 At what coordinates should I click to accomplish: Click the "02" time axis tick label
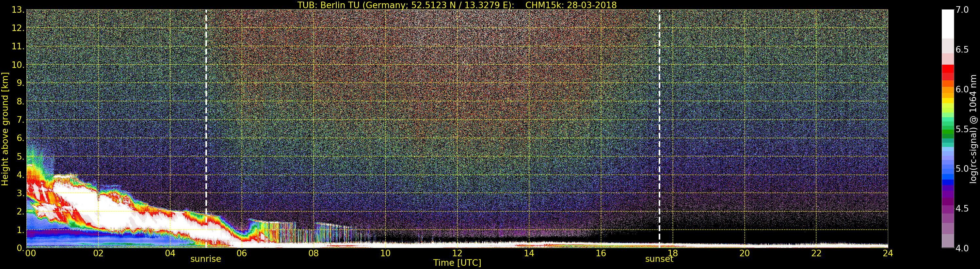pyautogui.click(x=98, y=253)
